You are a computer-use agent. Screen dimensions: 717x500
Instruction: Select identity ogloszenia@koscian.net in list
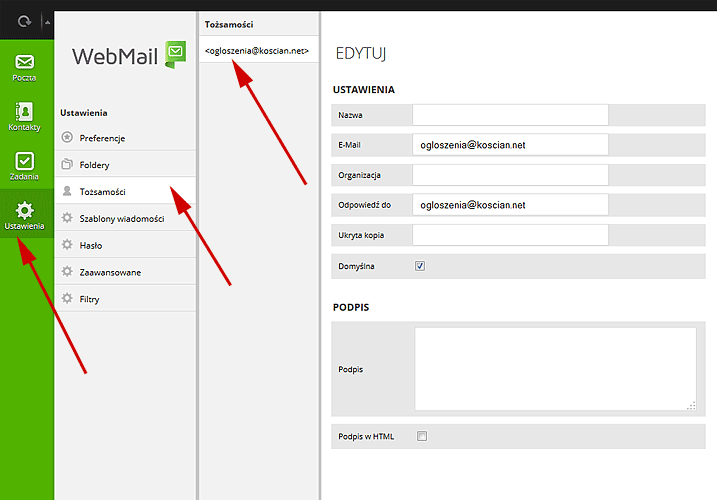pos(259,50)
